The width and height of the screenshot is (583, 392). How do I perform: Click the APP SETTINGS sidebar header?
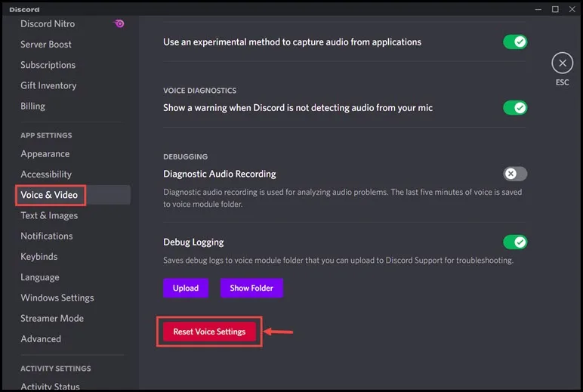tap(46, 135)
